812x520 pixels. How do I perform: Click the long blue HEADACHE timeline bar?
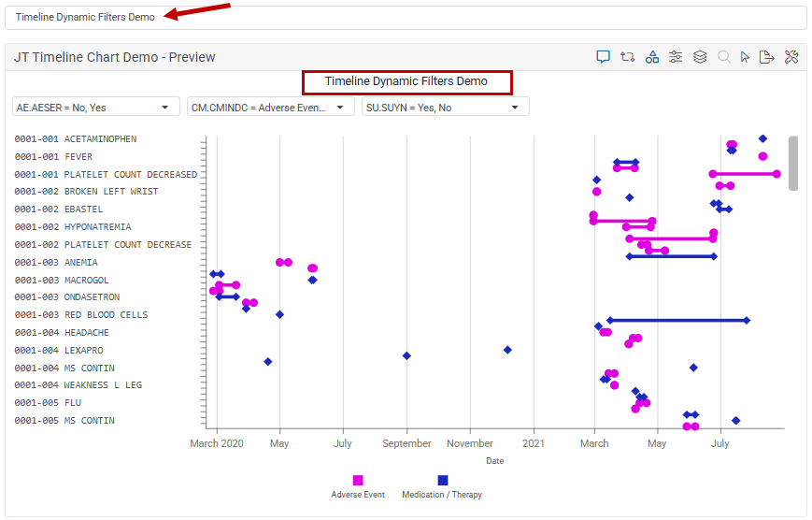coord(677,321)
